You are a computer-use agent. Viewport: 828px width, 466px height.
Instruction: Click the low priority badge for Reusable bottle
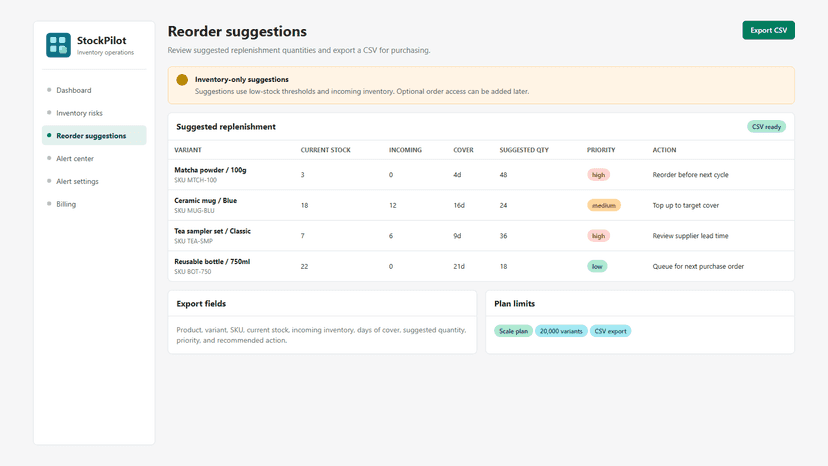[x=597, y=267]
